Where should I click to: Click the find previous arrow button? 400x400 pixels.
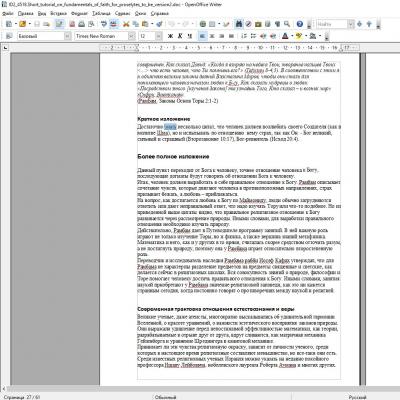point(369,24)
